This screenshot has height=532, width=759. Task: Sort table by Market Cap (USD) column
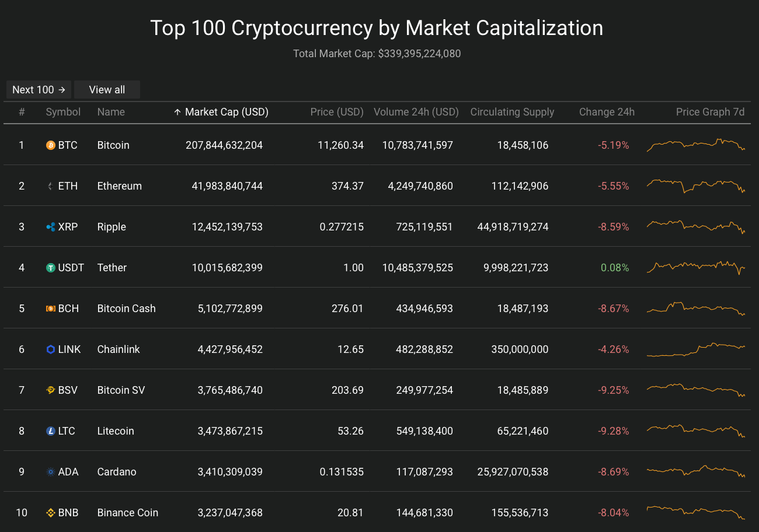point(226,112)
